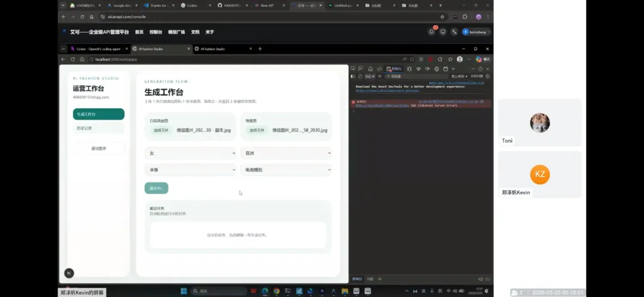Open the DevTools Application window icon
Screen dimensions: 644x297
click(445, 69)
